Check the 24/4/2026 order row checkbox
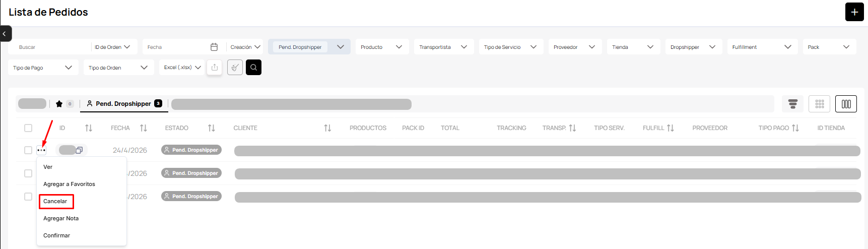 [x=28, y=150]
